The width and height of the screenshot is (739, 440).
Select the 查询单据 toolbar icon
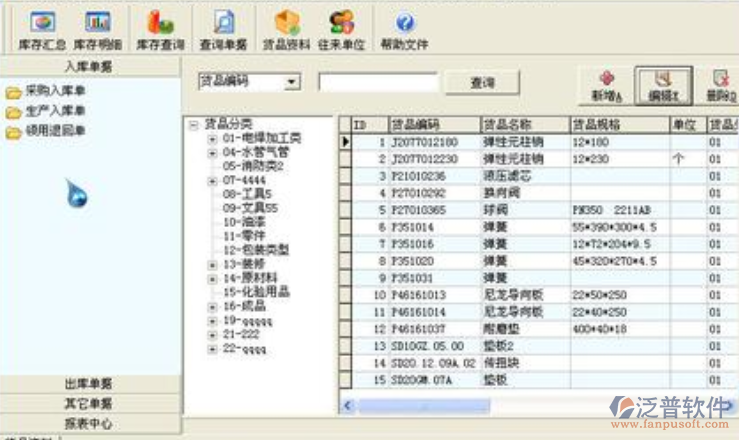223,30
